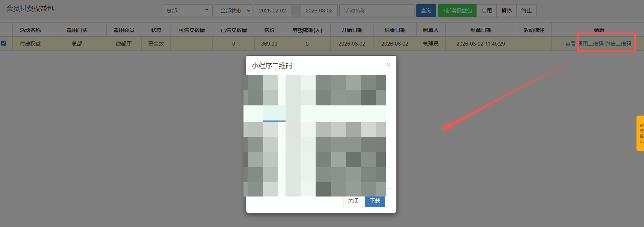644x227 pixels.
Task: Focus the 活动名称 search input
Action: pyautogui.click(x=376, y=11)
